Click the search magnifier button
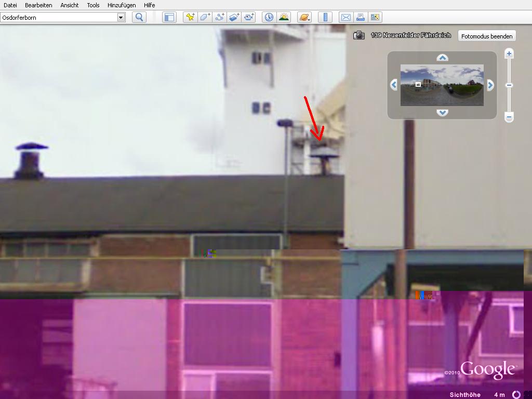The width and height of the screenshot is (532, 399). click(x=139, y=17)
